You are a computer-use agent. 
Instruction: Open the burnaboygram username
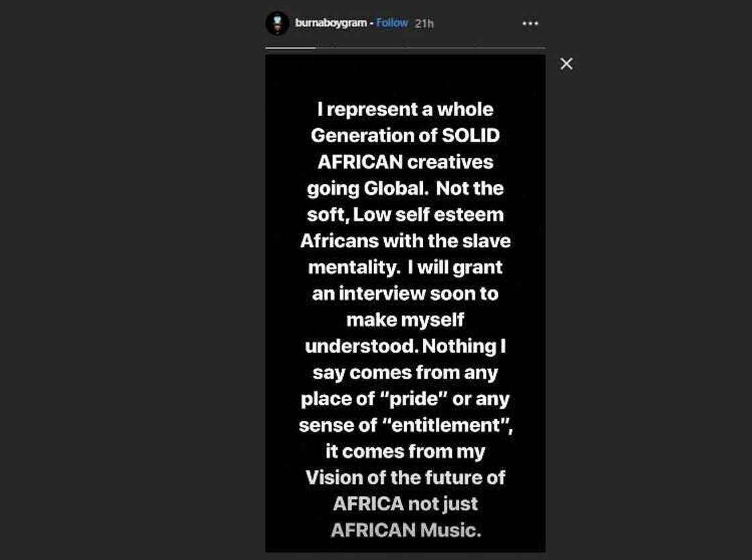[x=330, y=22]
